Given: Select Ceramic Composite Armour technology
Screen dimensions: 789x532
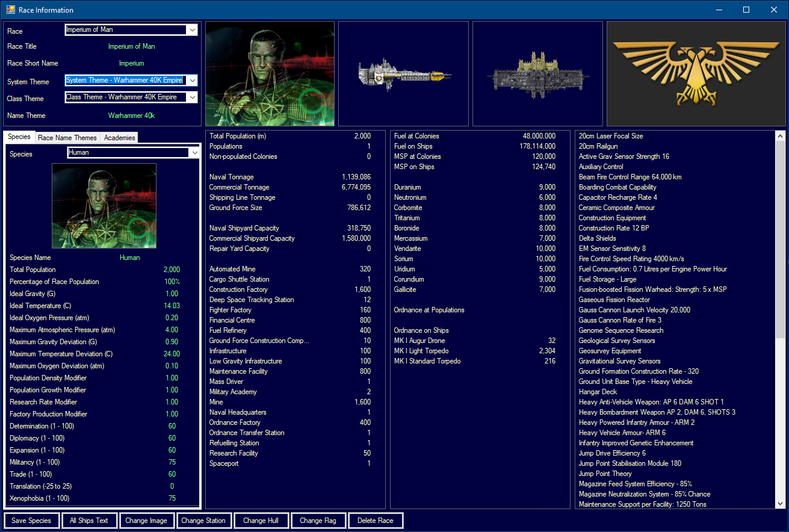Looking at the screenshot, I should [616, 208].
